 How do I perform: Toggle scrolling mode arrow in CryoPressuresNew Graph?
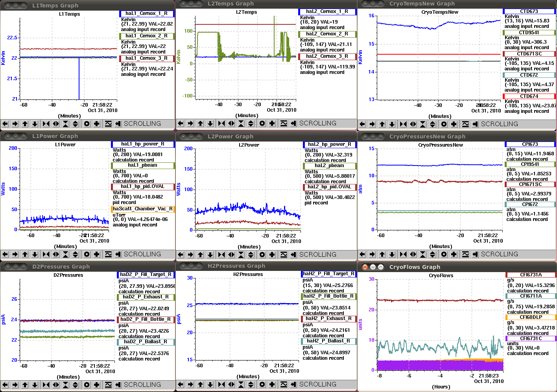475,254
